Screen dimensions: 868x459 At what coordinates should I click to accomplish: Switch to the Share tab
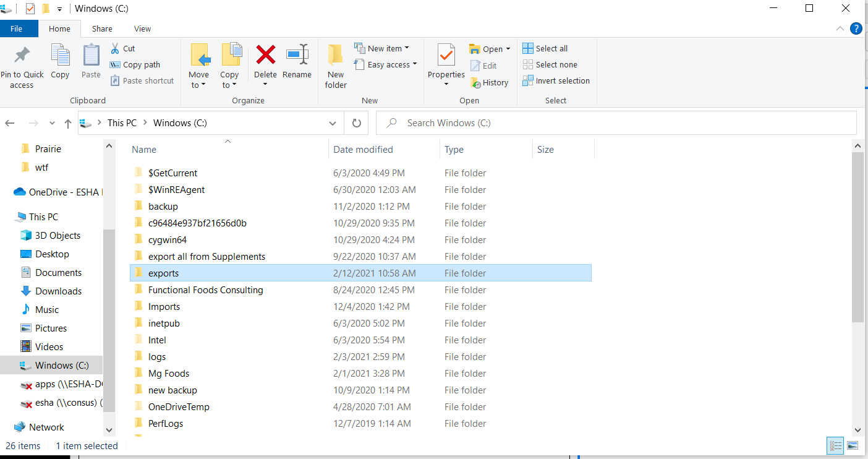tap(101, 28)
